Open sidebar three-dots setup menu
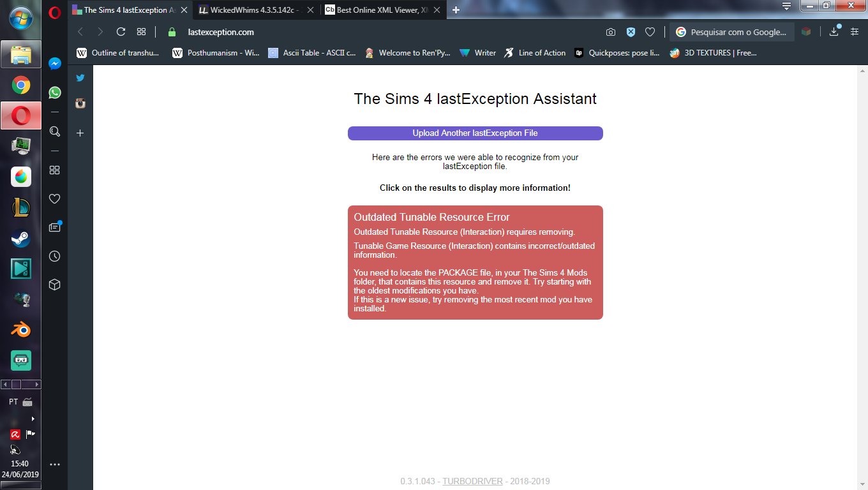This screenshot has height=490, width=868. point(55,464)
